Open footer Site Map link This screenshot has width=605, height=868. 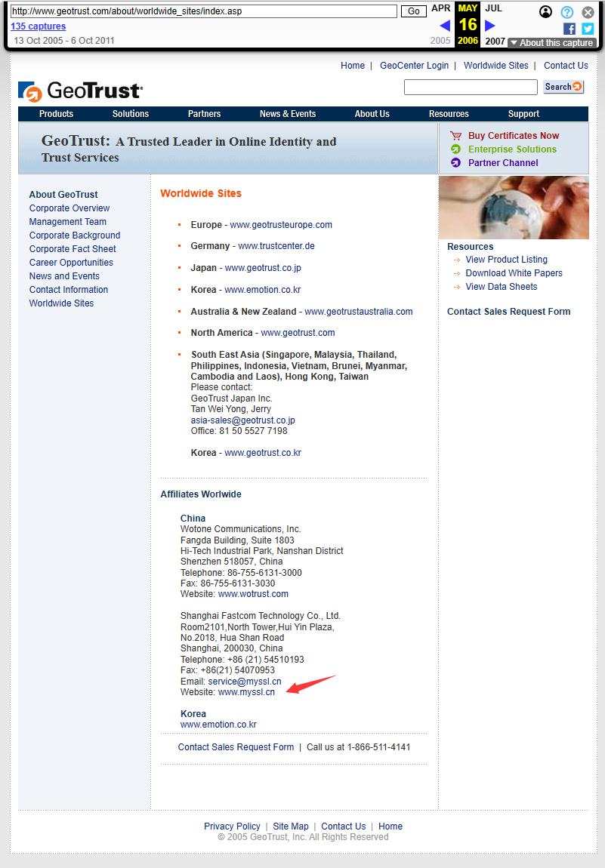(x=290, y=826)
